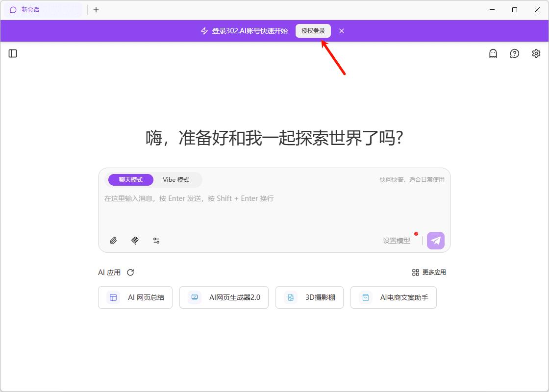Click the 登录302.AI账号快速开始 text
Screen dimensions: 549x392
pyautogui.click(x=250, y=31)
